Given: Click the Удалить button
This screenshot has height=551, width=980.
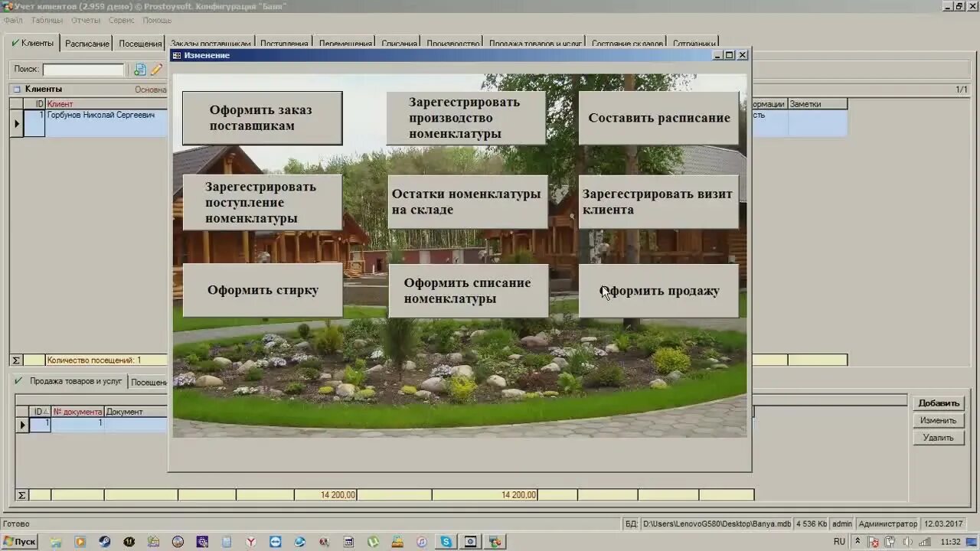Looking at the screenshot, I should click(939, 438).
